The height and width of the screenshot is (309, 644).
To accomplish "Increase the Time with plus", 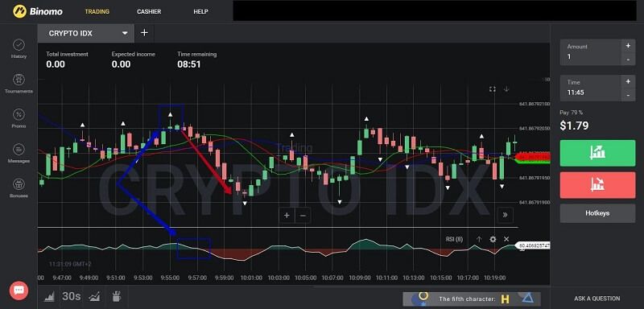I will click(628, 81).
